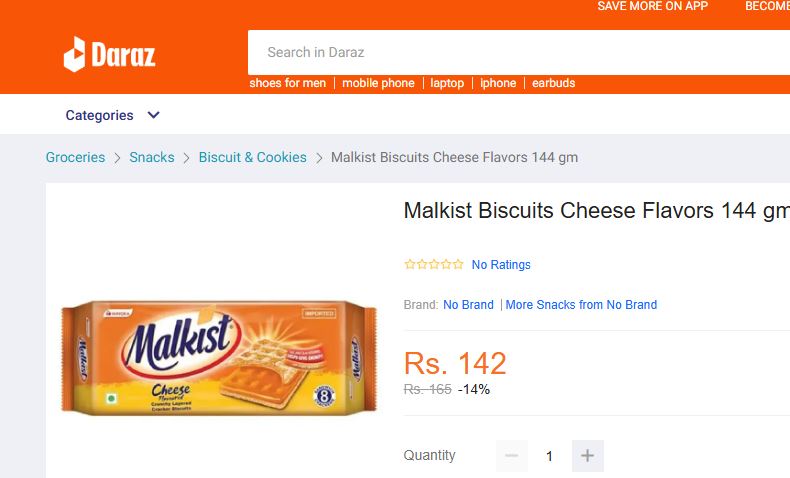Select 'laptop' suggested search
Image resolution: width=790 pixels, height=478 pixels.
[447, 83]
